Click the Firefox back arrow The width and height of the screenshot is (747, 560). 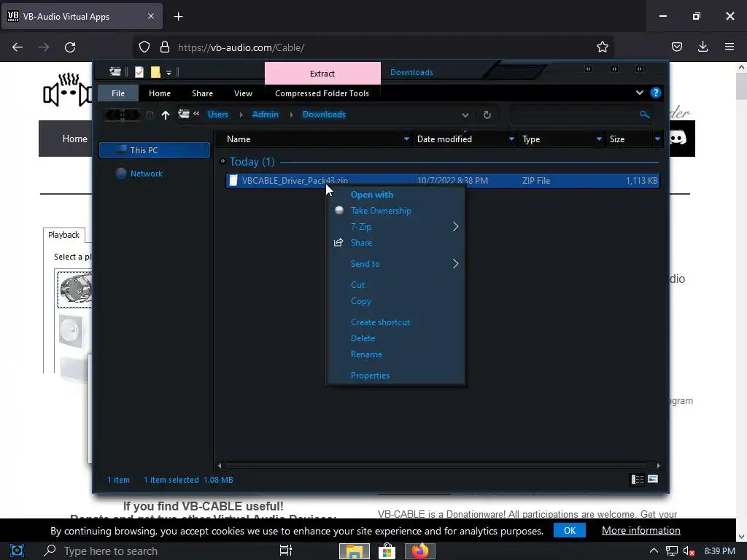click(x=18, y=47)
